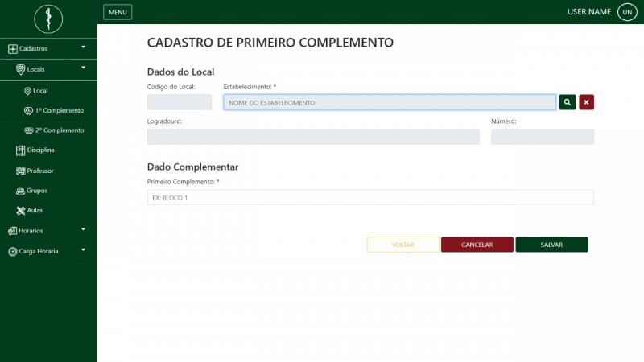The height and width of the screenshot is (362, 644).
Task: Collapse the Locais submenu arrow
Action: (x=83, y=68)
